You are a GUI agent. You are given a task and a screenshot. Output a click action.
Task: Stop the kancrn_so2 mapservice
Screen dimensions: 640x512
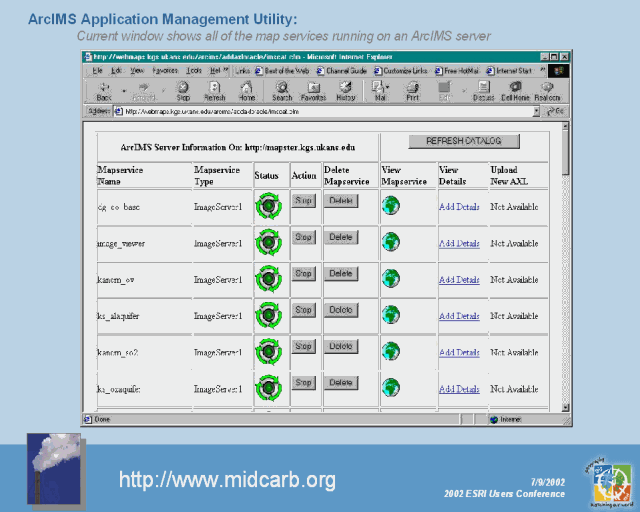303,346
